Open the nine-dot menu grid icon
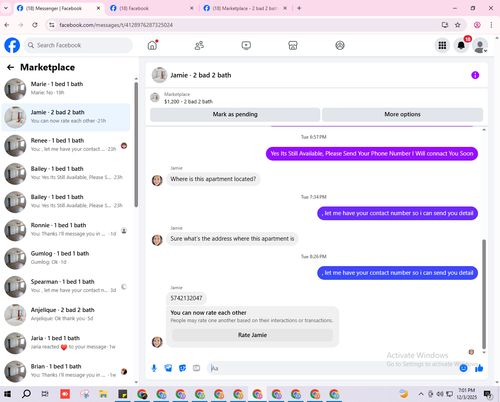Image resolution: width=500 pixels, height=402 pixels. (x=442, y=45)
